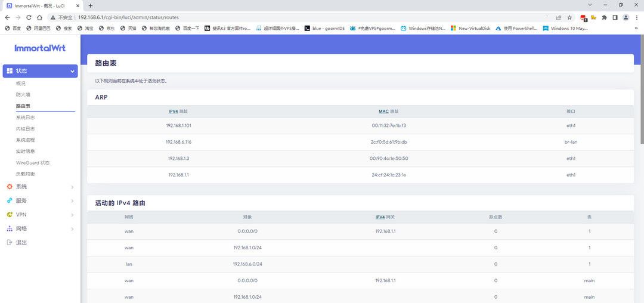This screenshot has width=644, height=303.
Task: Expand the 系统 menu chevron
Action: [x=73, y=187]
